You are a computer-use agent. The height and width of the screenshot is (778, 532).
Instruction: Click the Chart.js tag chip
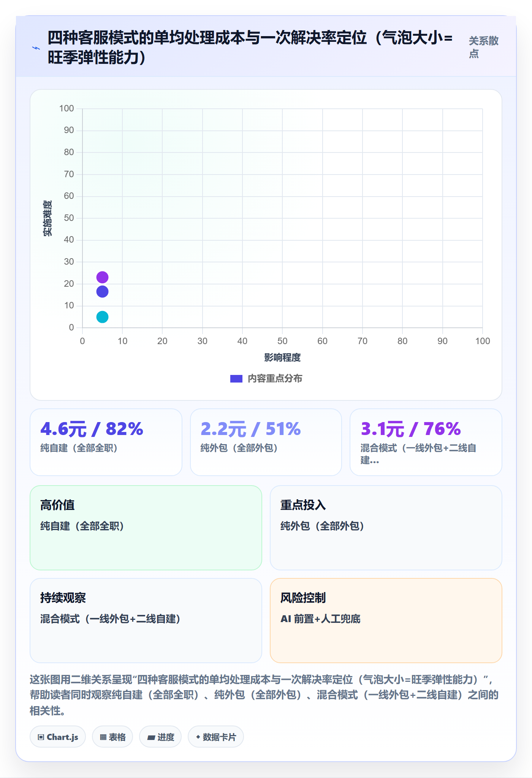[58, 737]
